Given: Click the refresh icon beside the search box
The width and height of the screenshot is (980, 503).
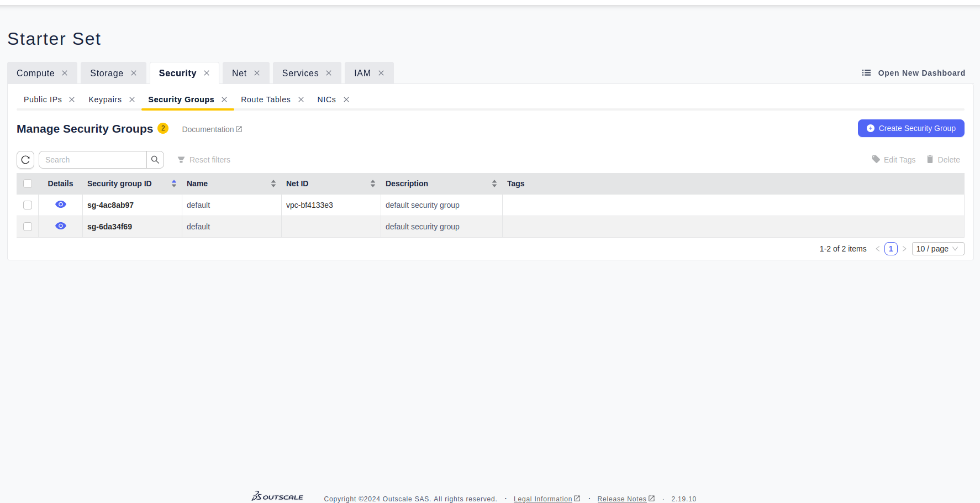Looking at the screenshot, I should pos(25,160).
